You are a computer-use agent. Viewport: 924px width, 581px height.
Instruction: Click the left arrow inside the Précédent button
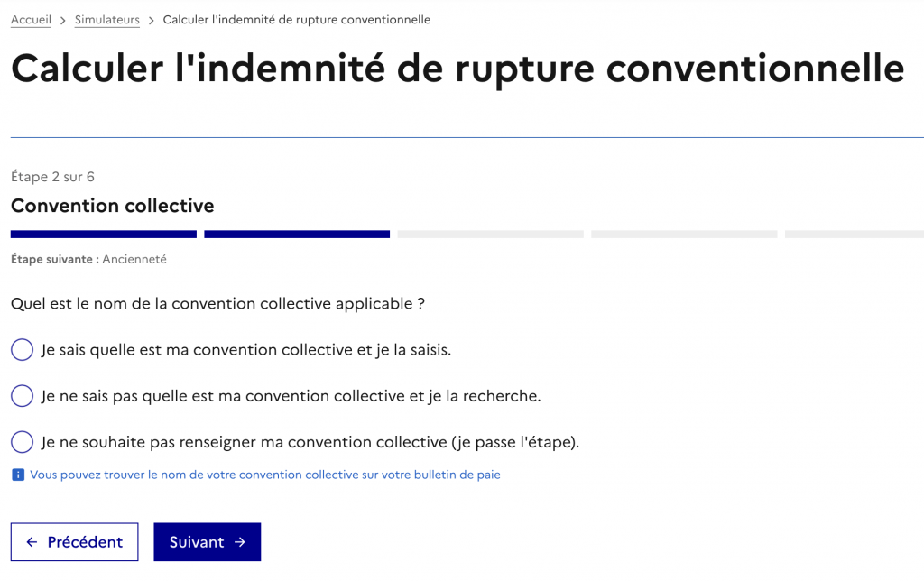click(32, 541)
